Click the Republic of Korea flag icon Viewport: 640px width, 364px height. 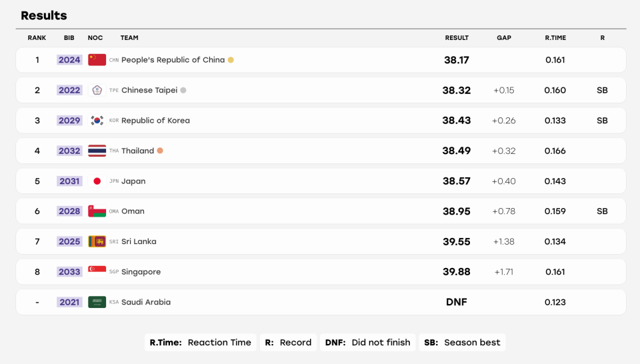(97, 121)
